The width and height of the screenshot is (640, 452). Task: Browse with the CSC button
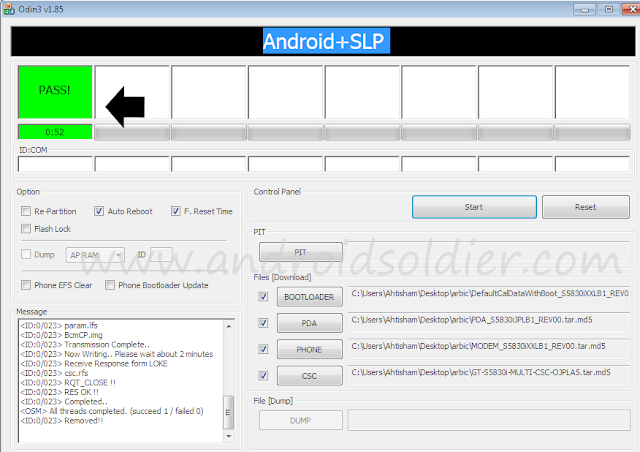[309, 376]
